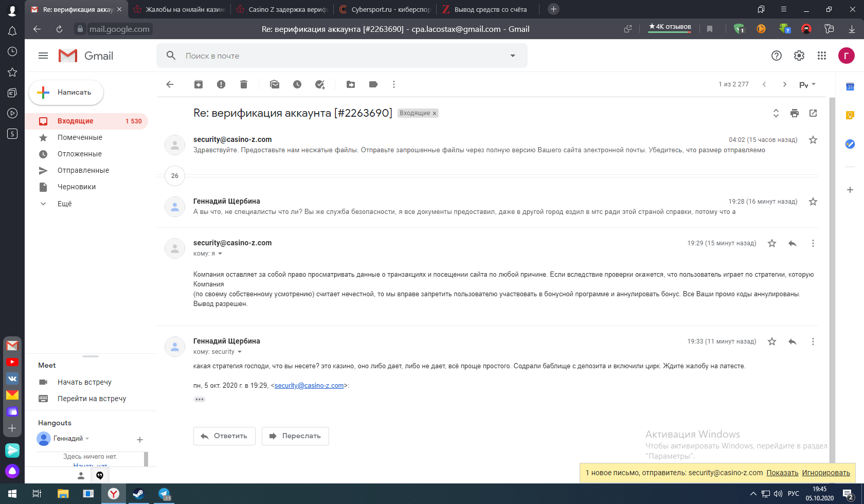This screenshot has height=504, width=864.
Task: Open the Отправленные folder
Action: 86,171
